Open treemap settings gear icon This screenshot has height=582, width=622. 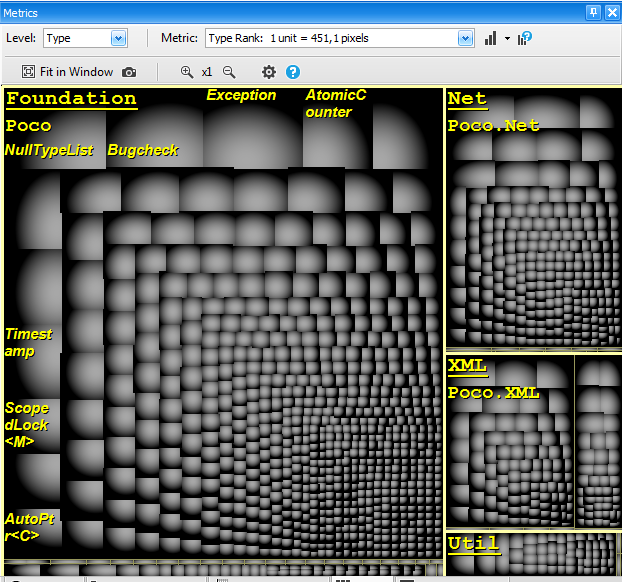click(x=269, y=72)
